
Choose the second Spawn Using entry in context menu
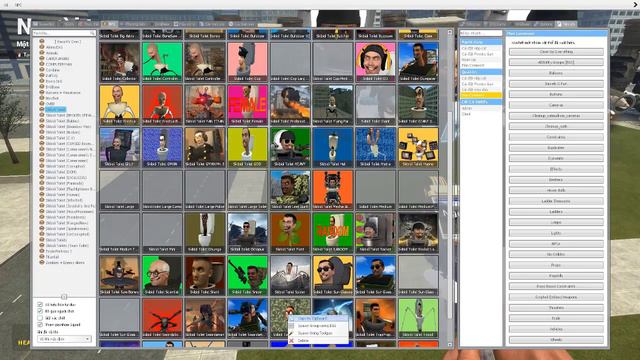click(x=318, y=333)
